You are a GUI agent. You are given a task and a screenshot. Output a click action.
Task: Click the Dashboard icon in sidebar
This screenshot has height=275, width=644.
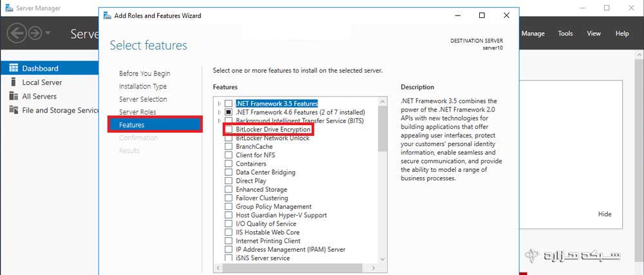pyautogui.click(x=14, y=68)
